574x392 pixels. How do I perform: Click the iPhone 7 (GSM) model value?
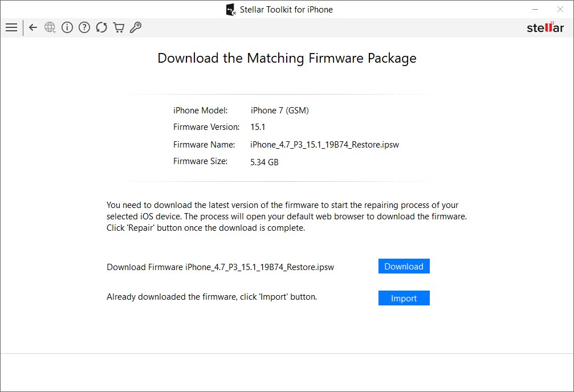coord(280,111)
